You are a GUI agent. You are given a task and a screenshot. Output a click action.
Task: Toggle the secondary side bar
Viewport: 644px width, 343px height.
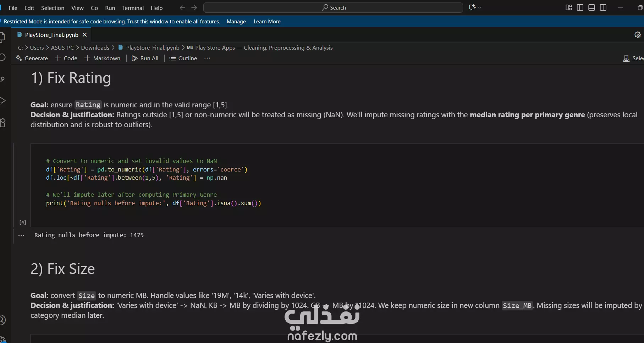point(603,7)
